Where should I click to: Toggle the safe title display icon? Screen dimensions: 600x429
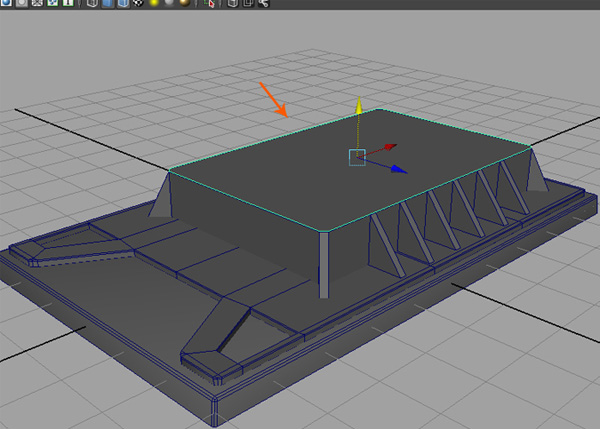coord(68,3)
